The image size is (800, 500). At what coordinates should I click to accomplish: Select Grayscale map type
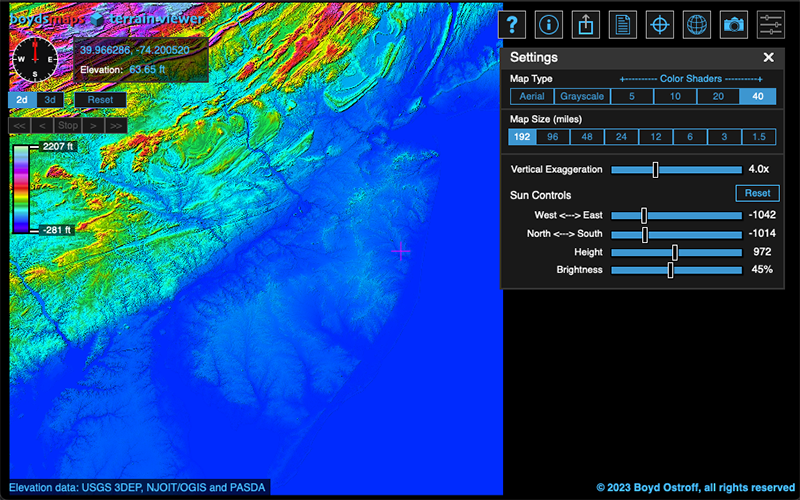582,96
